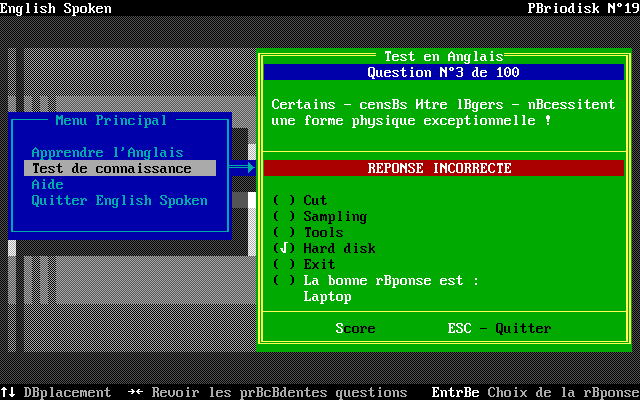Click the Score label in quiz footer

click(x=355, y=328)
